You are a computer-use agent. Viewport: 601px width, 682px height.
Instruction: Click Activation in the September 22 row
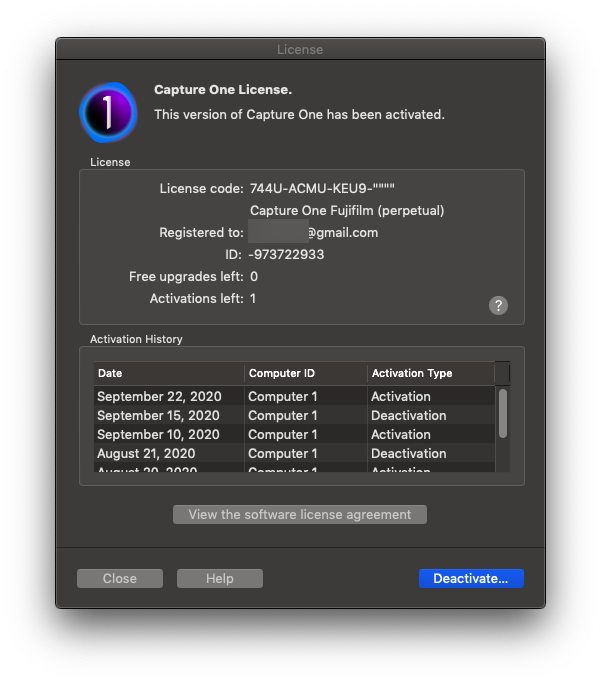(401, 397)
